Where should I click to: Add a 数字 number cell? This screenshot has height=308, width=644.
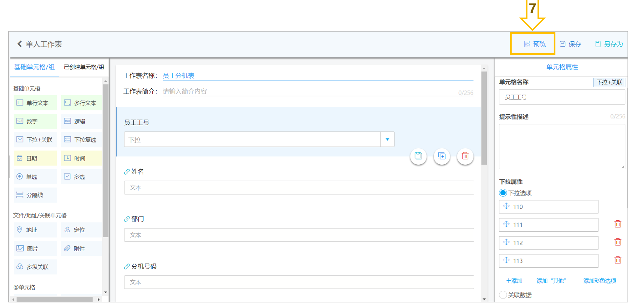(35, 121)
